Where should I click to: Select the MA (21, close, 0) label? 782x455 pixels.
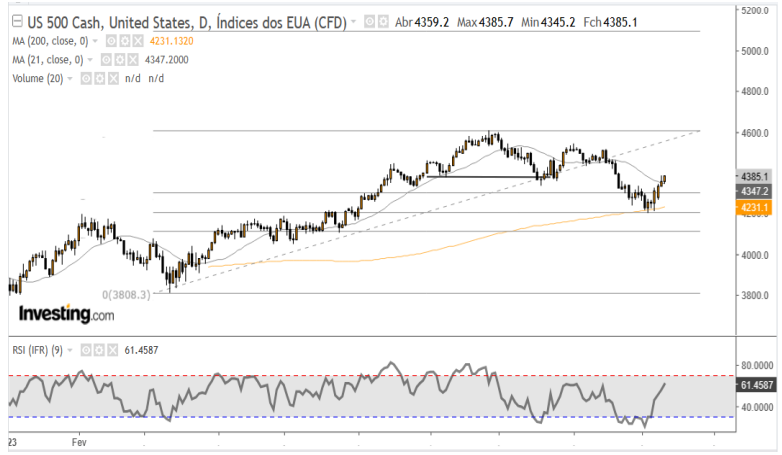tap(48, 60)
